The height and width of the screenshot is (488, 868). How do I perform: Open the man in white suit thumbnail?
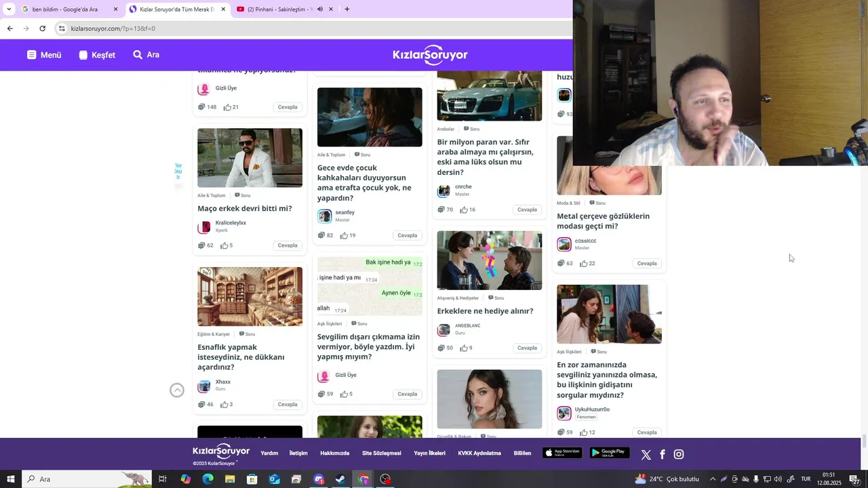[250, 158]
